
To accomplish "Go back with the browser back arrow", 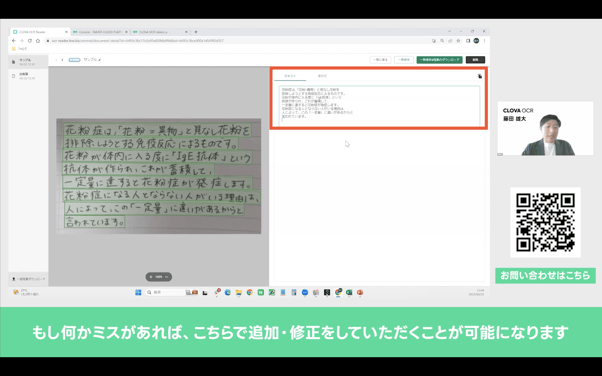I will coord(14,41).
